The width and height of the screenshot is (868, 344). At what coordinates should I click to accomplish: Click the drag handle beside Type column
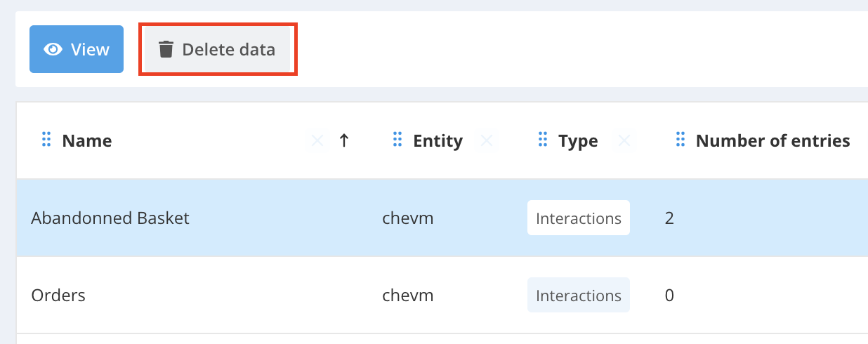(x=542, y=140)
